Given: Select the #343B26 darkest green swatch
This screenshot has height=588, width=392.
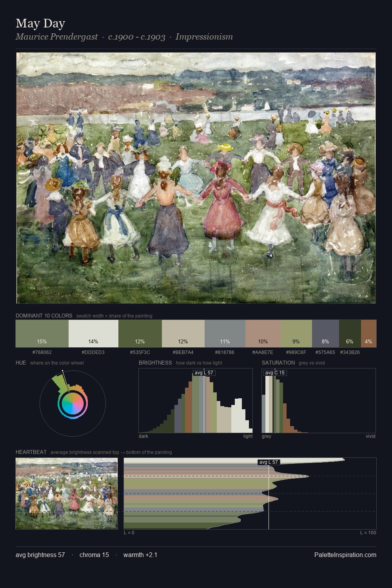Looking at the screenshot, I should click(350, 334).
